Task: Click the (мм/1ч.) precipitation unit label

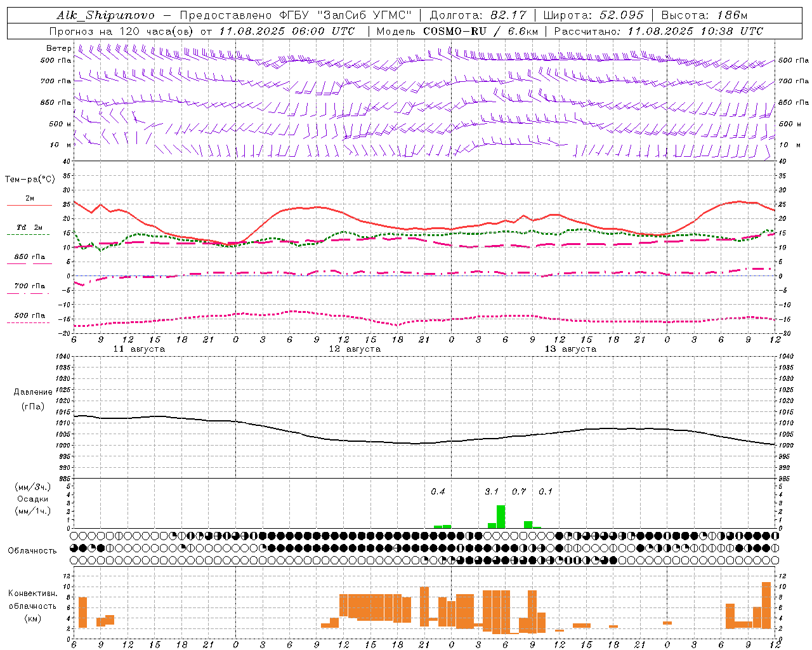Action: (32, 511)
